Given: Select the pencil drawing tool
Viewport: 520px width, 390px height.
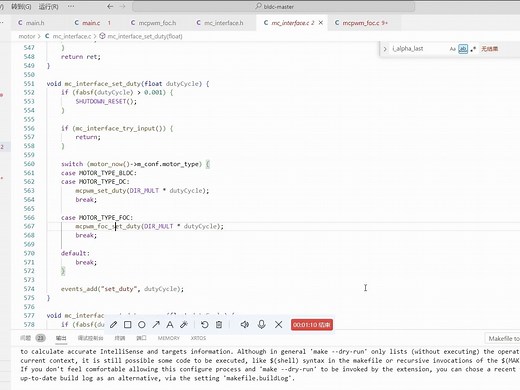Looking at the screenshot, I should (113, 324).
